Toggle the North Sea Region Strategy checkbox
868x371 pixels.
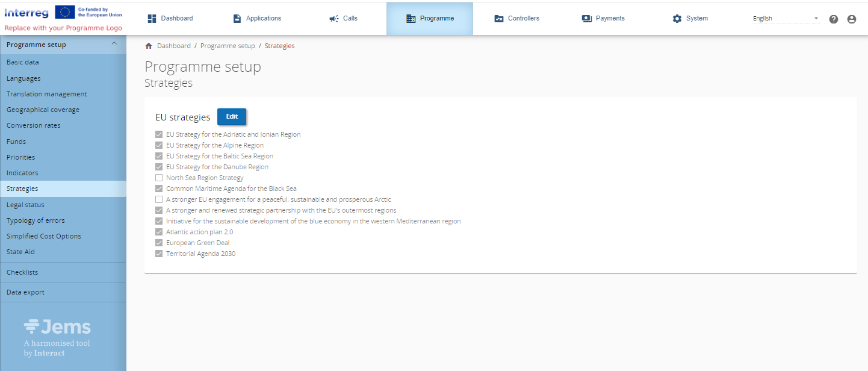tap(159, 178)
